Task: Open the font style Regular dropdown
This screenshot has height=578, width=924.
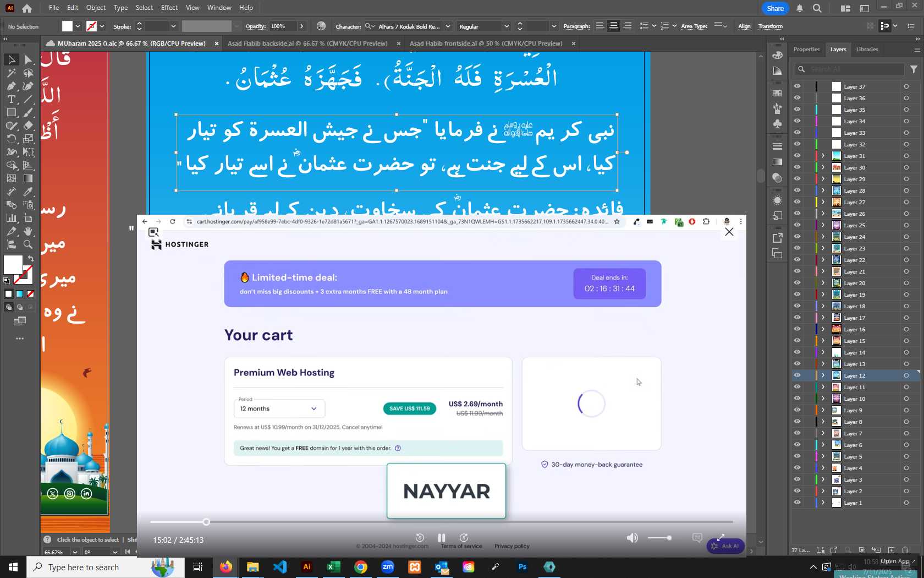Action: click(x=506, y=26)
